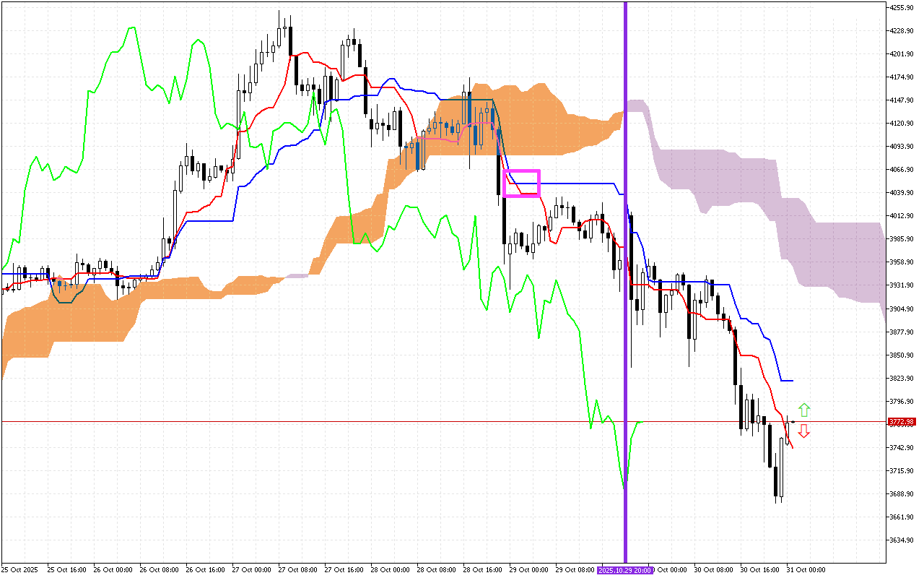924x578 pixels.
Task: Click the red price marker swatch
Action: tap(892, 422)
